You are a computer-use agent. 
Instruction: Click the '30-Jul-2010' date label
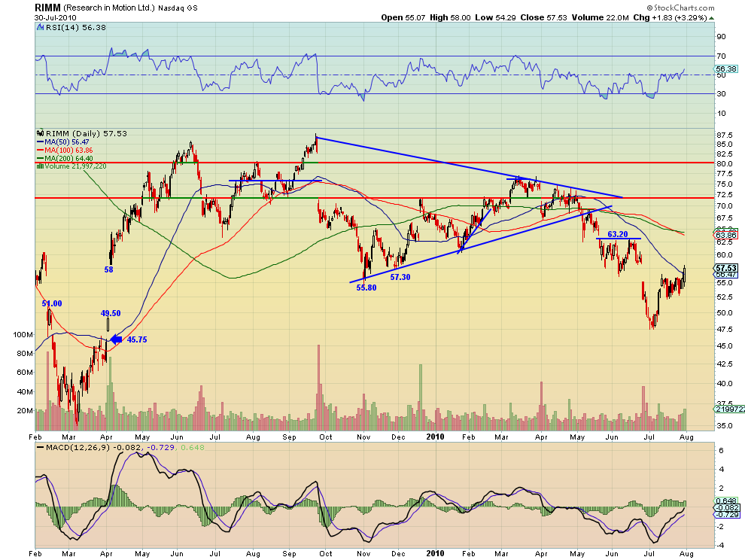tap(55, 17)
